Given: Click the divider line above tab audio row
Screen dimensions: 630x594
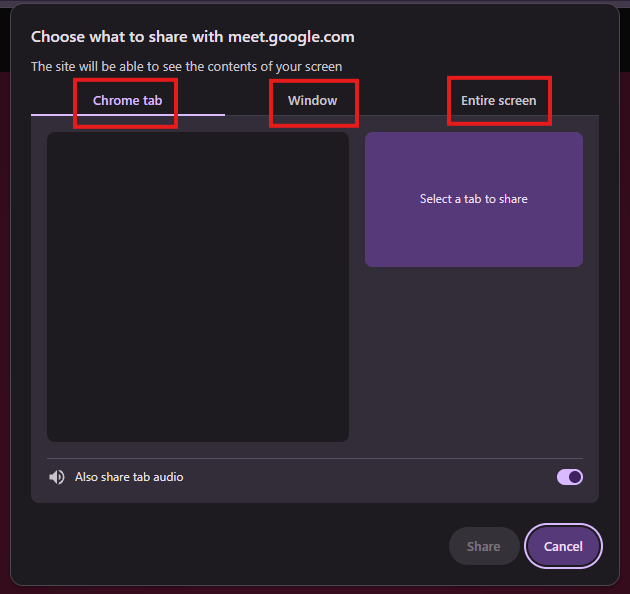Looking at the screenshot, I should click(315, 458).
